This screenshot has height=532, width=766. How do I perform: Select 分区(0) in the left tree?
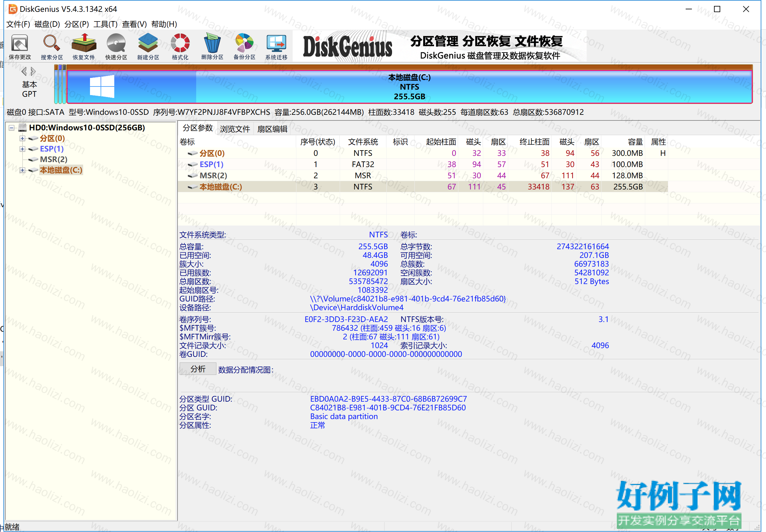pos(52,138)
